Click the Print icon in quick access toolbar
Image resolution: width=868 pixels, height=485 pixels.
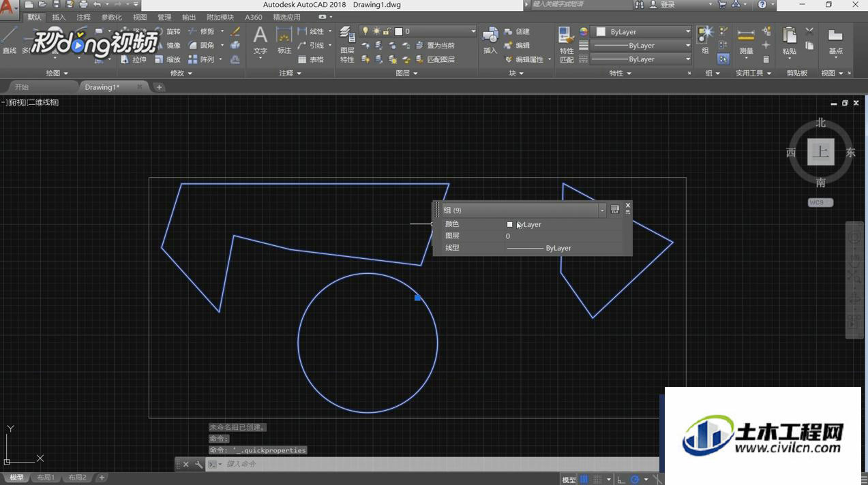pyautogui.click(x=83, y=5)
